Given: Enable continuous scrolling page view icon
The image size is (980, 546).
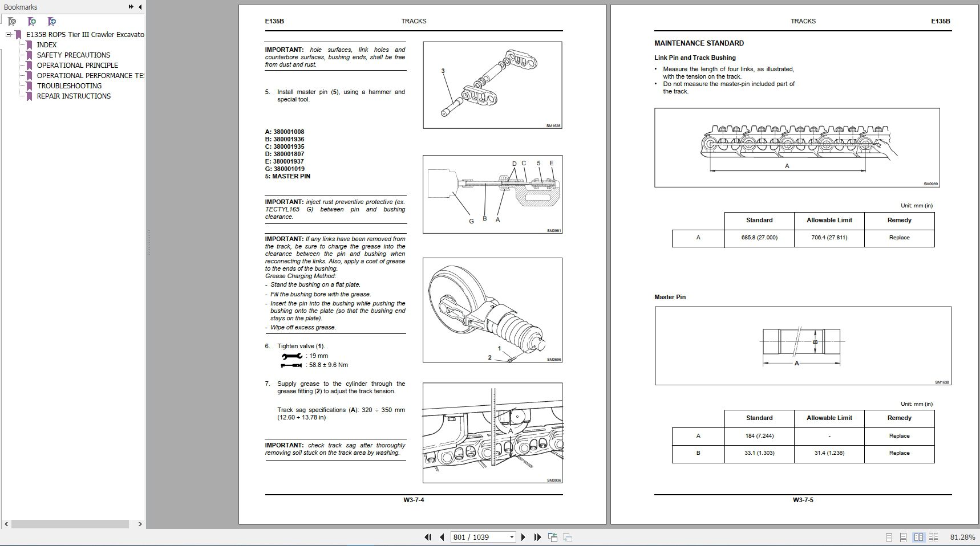Looking at the screenshot, I should click(903, 537).
